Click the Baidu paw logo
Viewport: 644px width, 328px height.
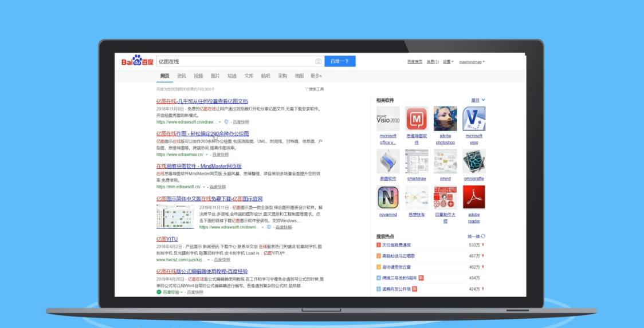pyautogui.click(x=137, y=61)
